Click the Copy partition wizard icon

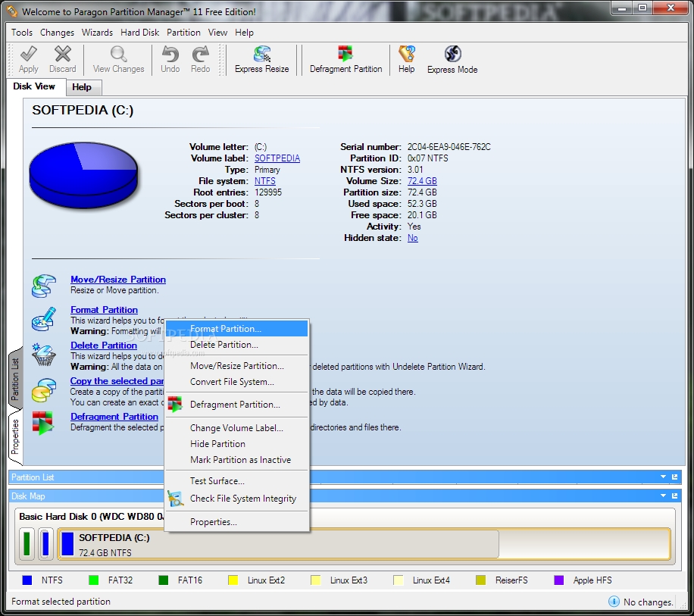coord(43,390)
